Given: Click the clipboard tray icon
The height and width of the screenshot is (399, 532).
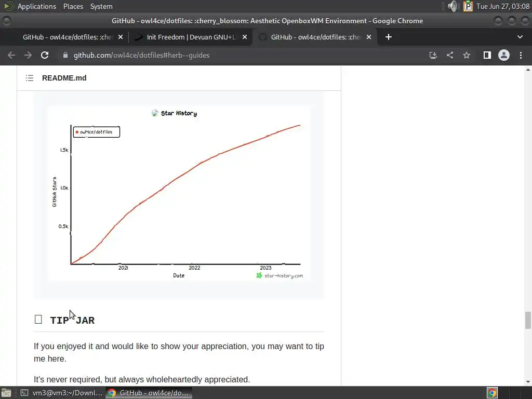Looking at the screenshot, I should (468, 6).
